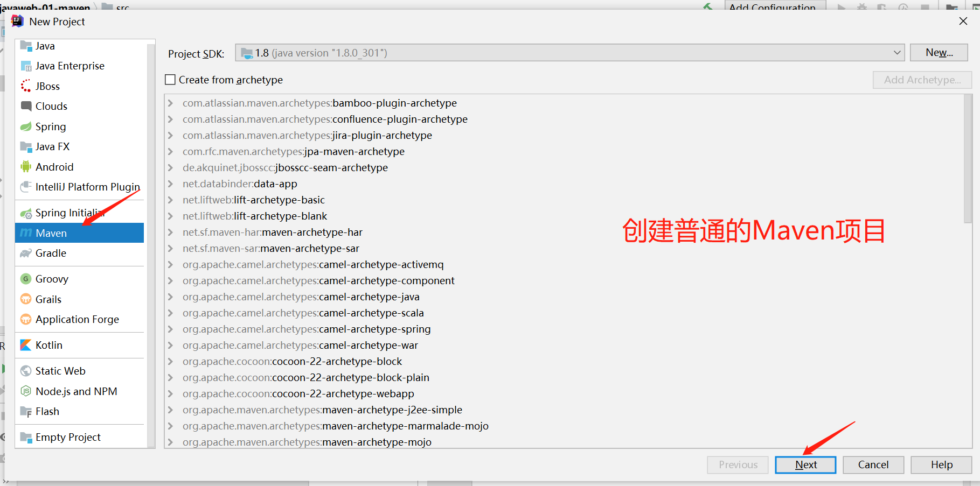This screenshot has width=980, height=486.
Task: Click the Spring Initializr icon
Action: 26,213
